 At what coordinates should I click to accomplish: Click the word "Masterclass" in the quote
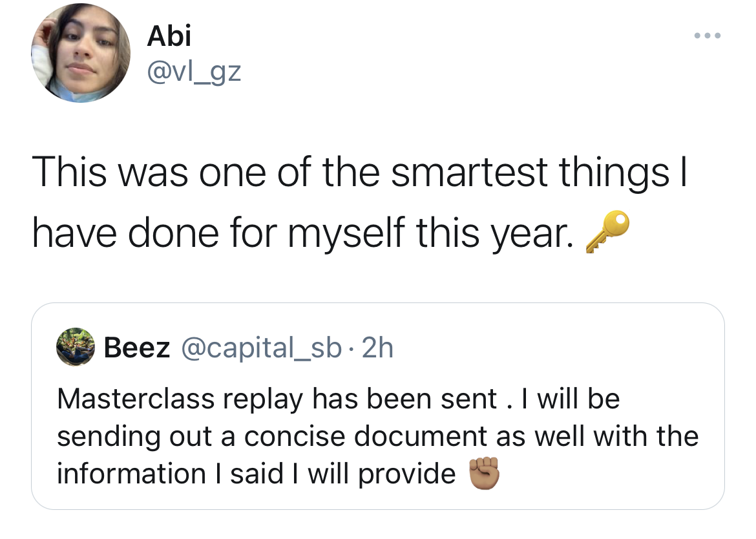(136, 399)
